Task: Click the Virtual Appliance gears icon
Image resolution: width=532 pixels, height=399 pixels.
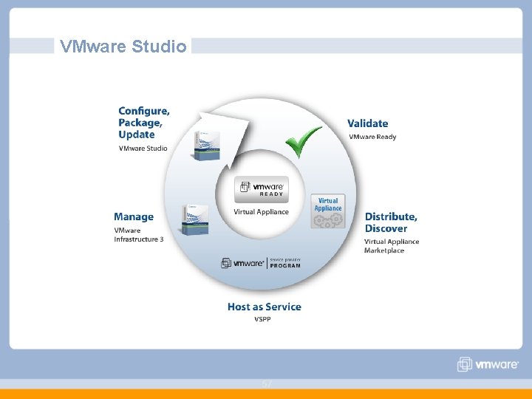Action: point(328,211)
